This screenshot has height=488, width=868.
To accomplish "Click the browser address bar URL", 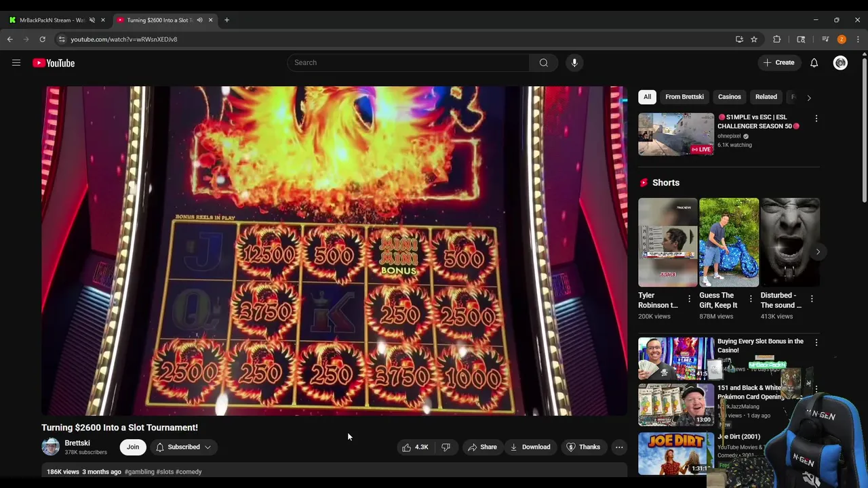I will coord(124,39).
